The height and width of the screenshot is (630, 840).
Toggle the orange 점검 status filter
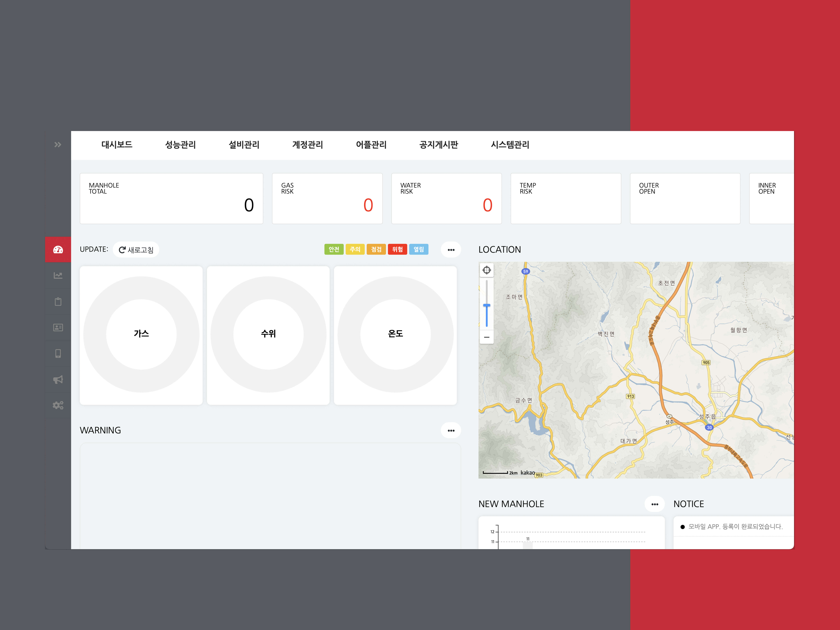[x=376, y=249]
